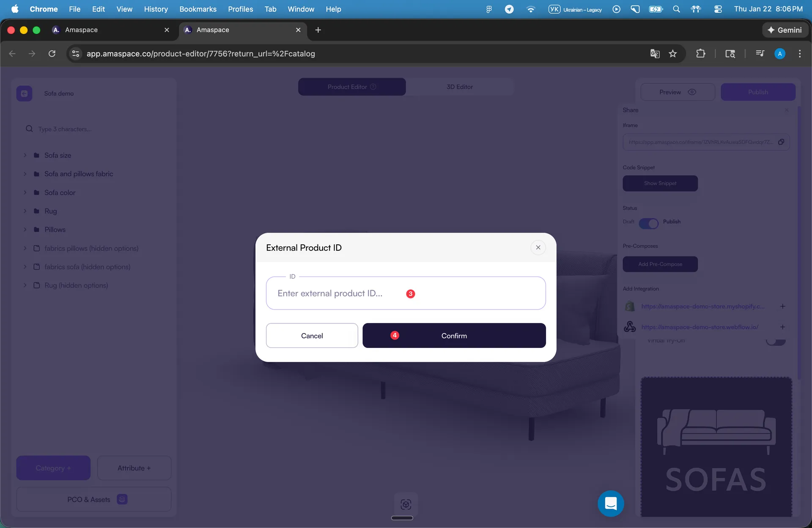
Task: Click the external product ID input field
Action: 406,293
